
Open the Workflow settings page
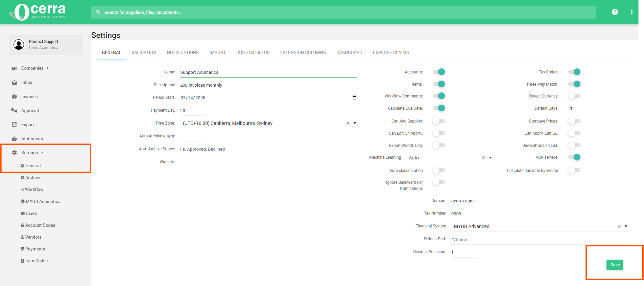click(32, 189)
